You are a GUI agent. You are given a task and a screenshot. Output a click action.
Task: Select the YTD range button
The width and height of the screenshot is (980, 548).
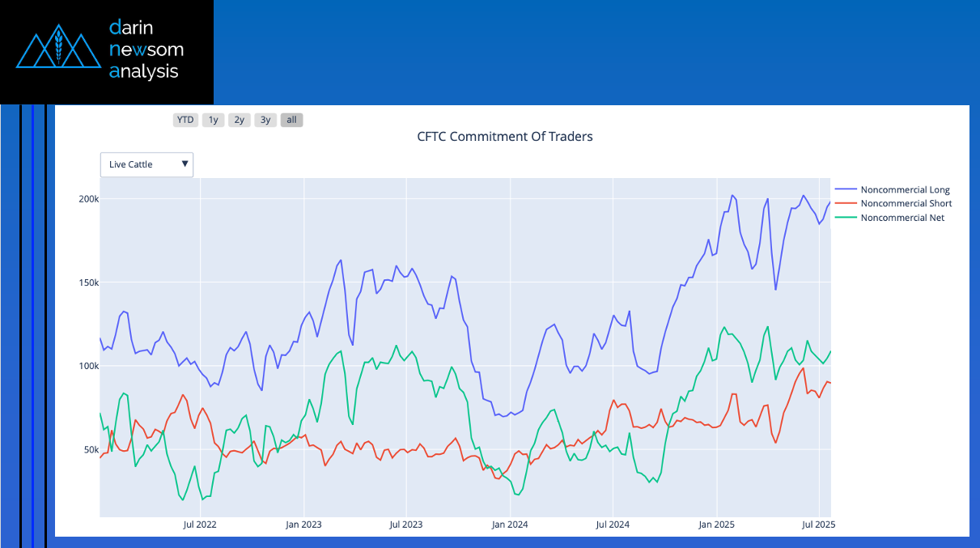point(185,120)
